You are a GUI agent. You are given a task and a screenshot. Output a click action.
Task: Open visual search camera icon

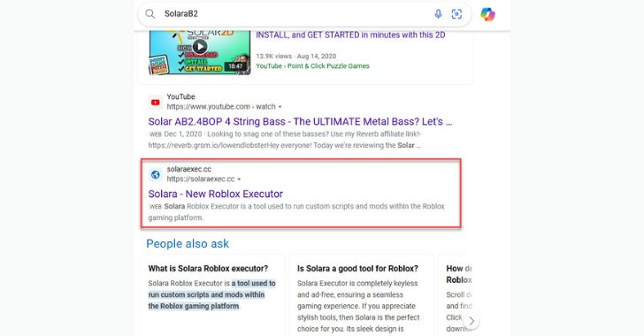click(x=456, y=14)
